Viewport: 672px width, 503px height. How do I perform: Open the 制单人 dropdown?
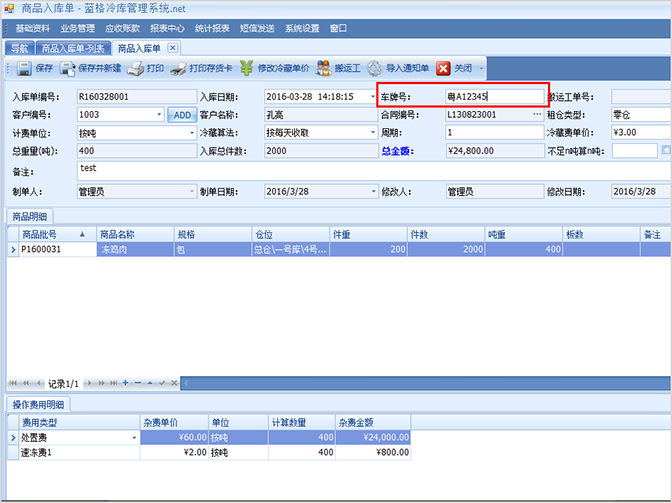[192, 192]
